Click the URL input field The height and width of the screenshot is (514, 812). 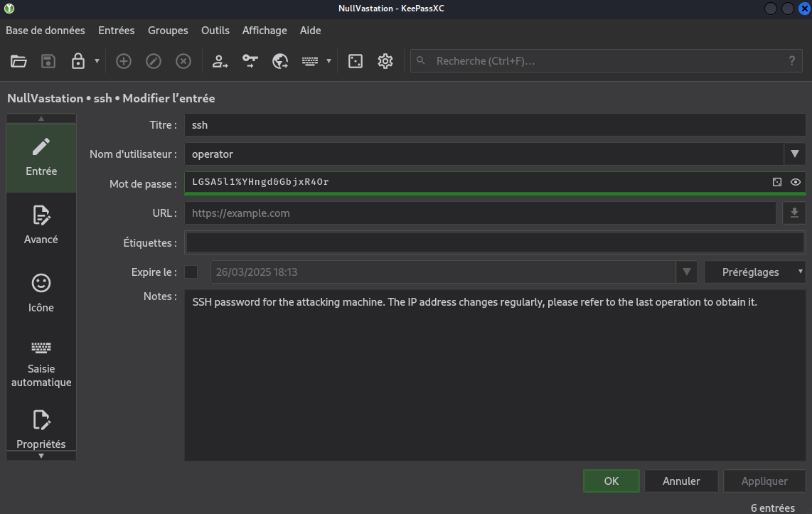(480, 213)
